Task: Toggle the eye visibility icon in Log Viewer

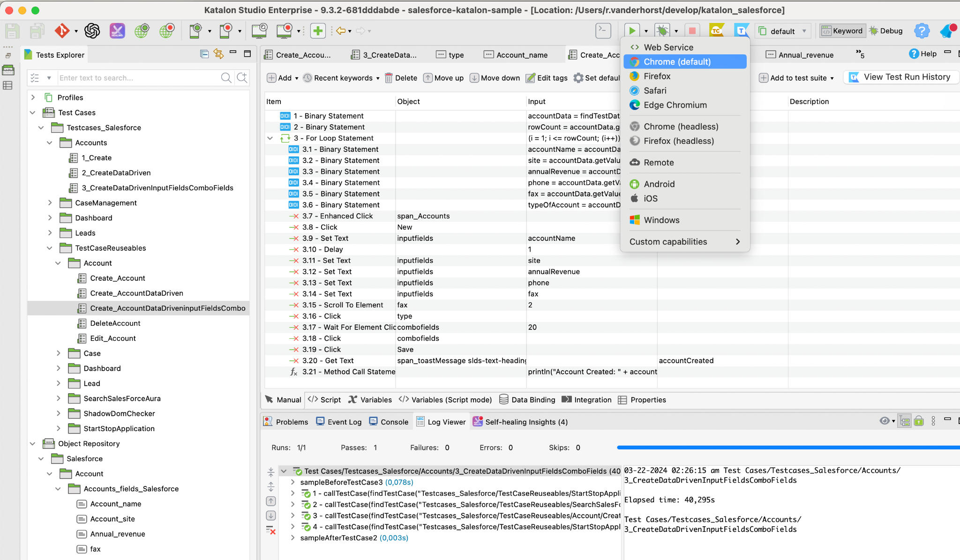Action: [884, 421]
